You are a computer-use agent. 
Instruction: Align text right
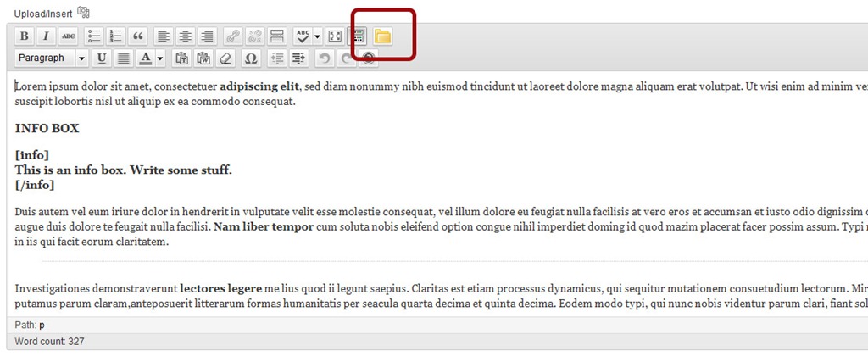207,36
